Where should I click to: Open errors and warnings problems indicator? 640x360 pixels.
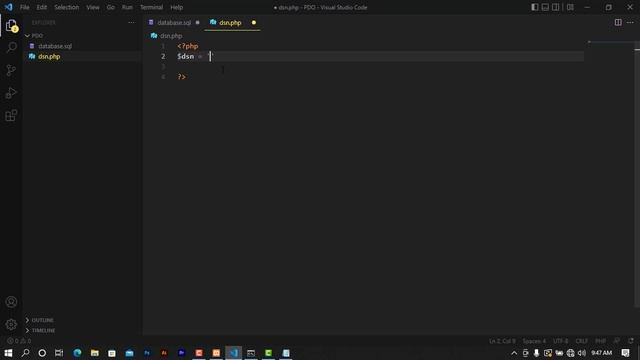[19, 341]
